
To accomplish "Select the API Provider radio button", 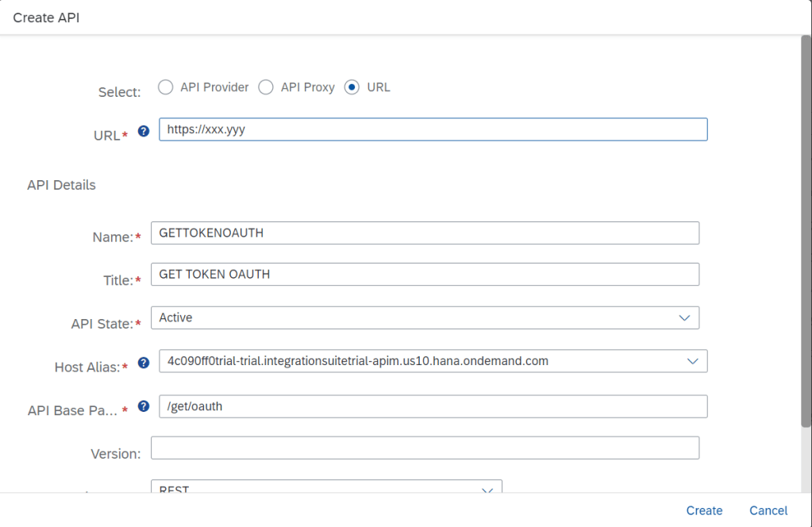I will point(165,87).
